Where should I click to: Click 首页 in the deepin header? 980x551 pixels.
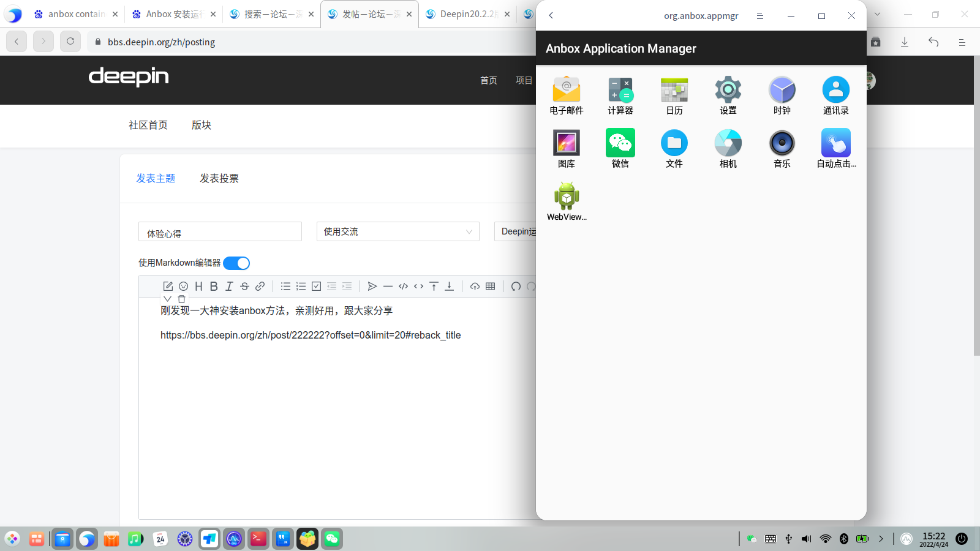pyautogui.click(x=489, y=80)
